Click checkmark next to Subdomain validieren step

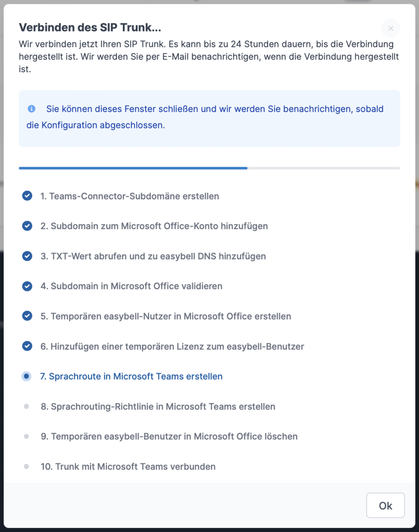tap(27, 286)
